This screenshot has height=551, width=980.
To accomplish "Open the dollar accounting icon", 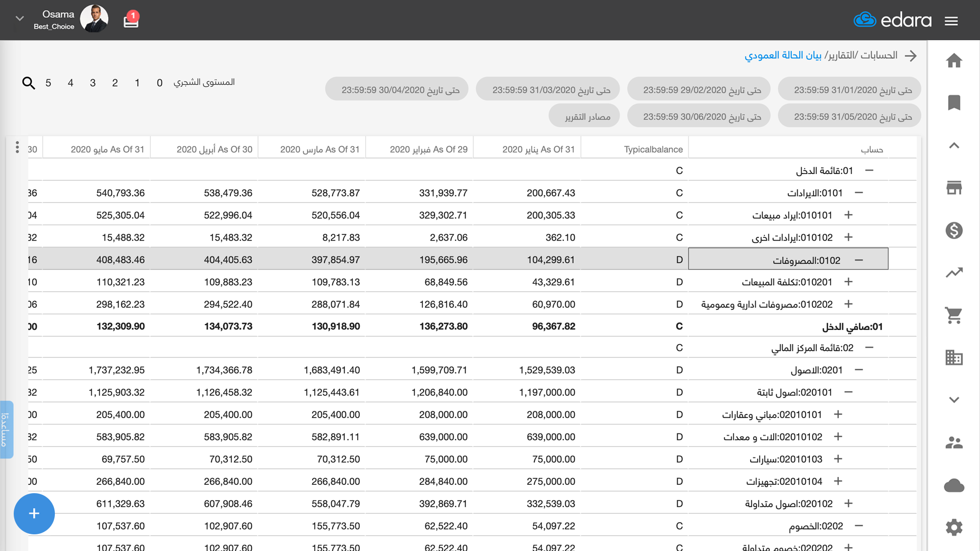I will coord(954,230).
